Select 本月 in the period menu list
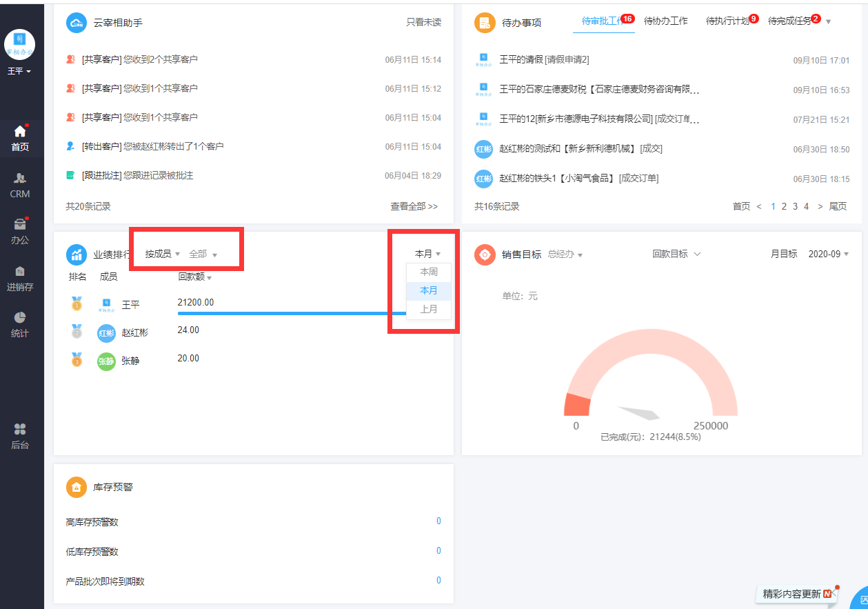Screen dimensions: 868x609 (x=429, y=290)
